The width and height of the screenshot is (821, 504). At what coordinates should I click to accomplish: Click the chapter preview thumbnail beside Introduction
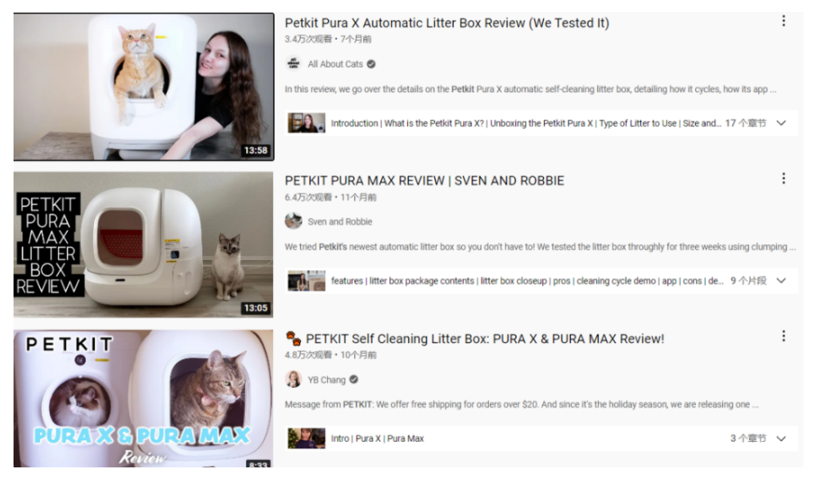(307, 123)
